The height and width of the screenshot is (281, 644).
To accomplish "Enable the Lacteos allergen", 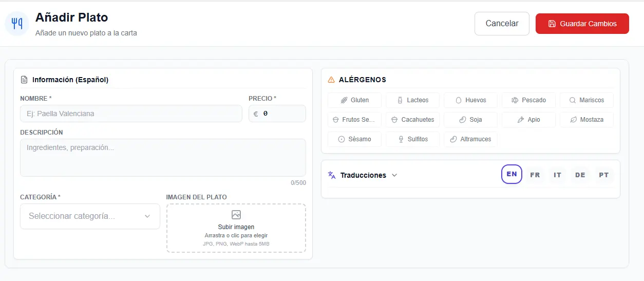I will tap(413, 100).
